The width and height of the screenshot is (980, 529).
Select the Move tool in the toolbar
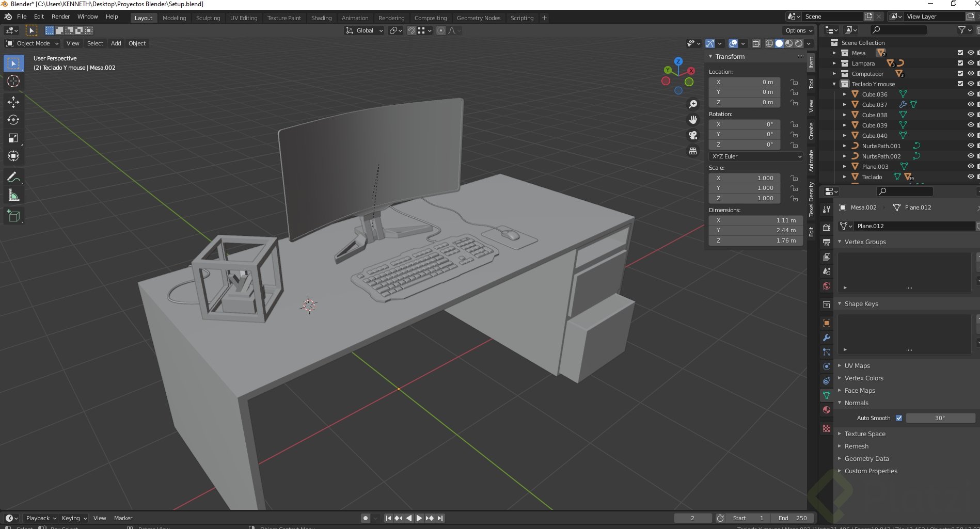coord(13,102)
